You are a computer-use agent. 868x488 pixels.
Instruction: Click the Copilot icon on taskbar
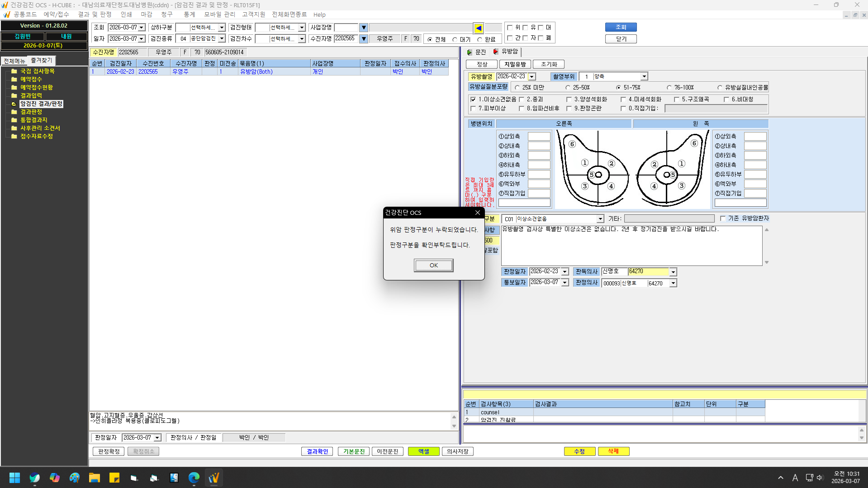(55, 478)
